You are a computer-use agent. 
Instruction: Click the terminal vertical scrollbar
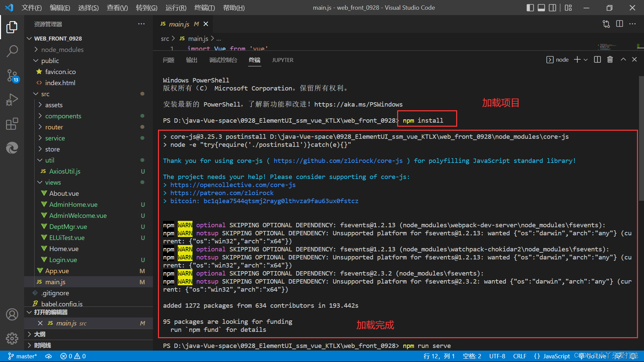click(641, 139)
